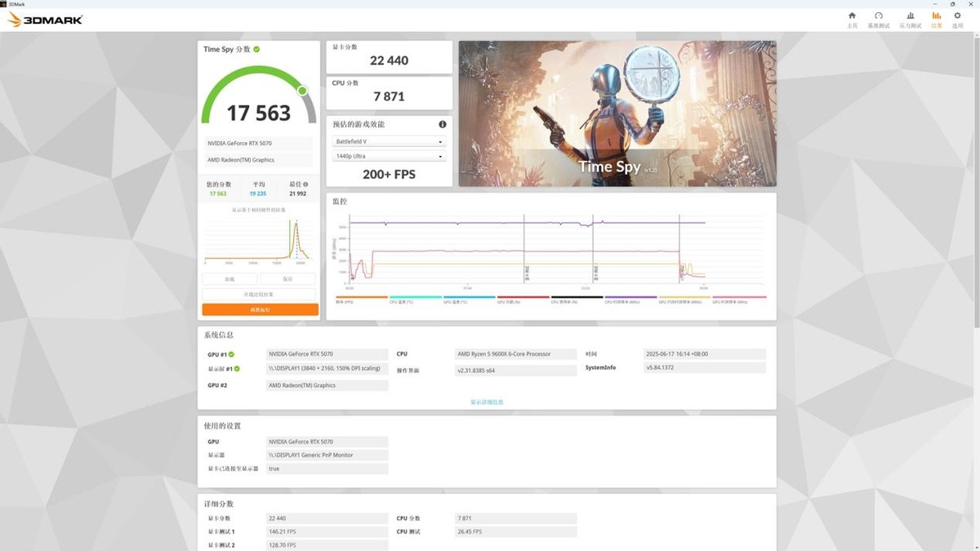The height and width of the screenshot is (551, 980).
Task: Open the Battlefield V game dropdown
Action: pos(389,141)
